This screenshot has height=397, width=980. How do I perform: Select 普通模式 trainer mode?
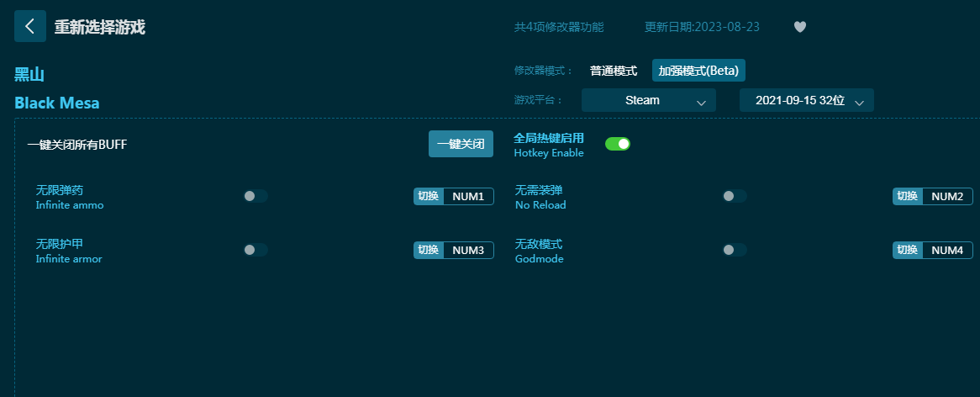tap(614, 71)
